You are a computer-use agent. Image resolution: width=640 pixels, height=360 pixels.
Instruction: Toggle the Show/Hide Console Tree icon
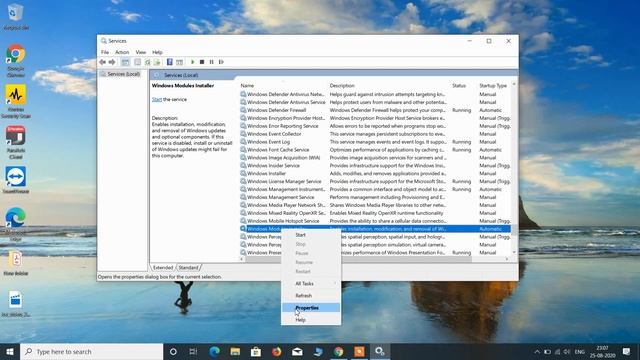tap(125, 62)
